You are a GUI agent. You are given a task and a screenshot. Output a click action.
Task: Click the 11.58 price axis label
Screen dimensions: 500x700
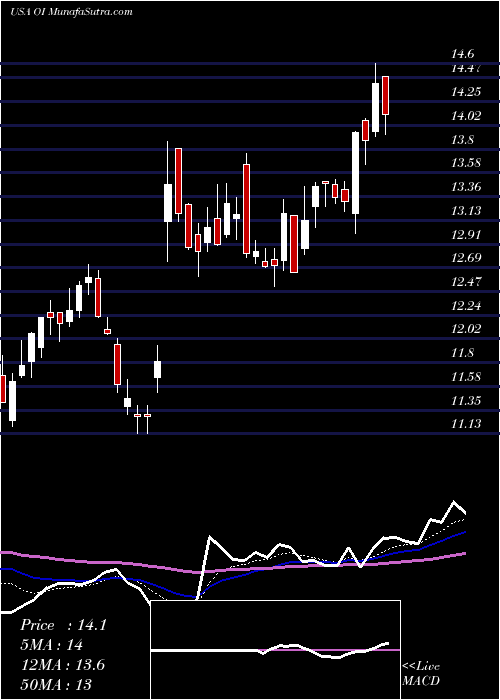[466, 377]
